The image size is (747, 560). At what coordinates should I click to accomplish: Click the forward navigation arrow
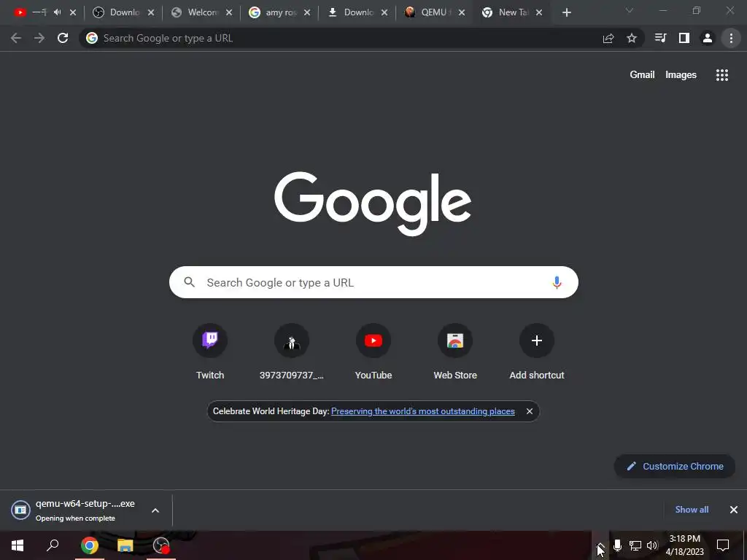pyautogui.click(x=39, y=38)
